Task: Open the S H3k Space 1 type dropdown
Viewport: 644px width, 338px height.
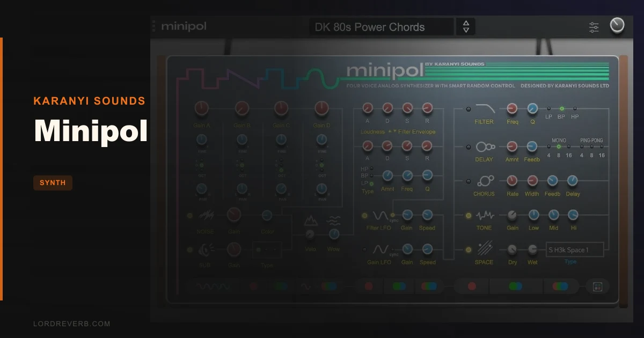Action: click(x=575, y=249)
